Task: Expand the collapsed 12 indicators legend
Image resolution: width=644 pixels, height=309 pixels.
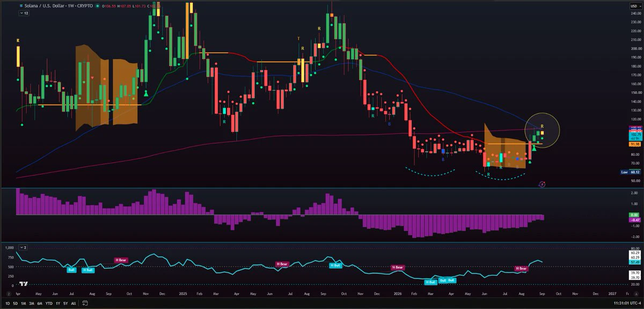Action: click(24, 12)
